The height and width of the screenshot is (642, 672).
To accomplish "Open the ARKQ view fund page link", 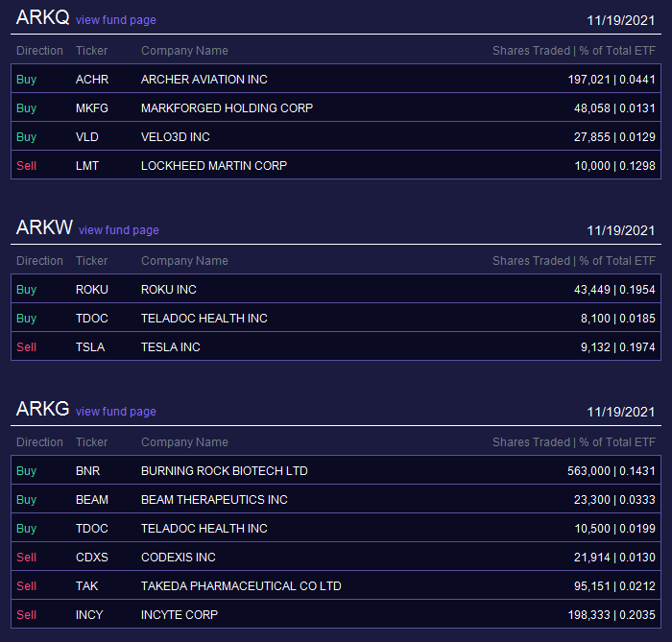I will click(x=116, y=20).
